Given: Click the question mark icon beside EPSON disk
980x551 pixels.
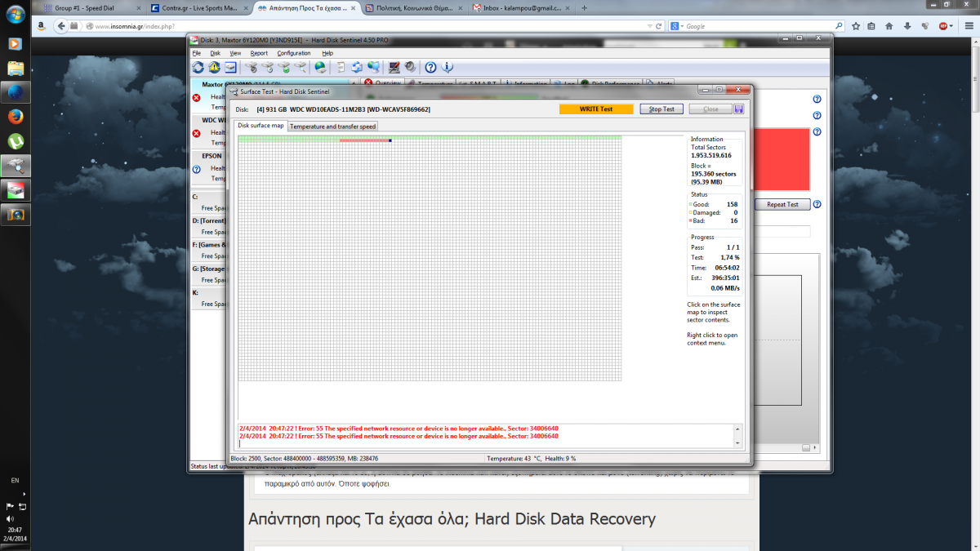Looking at the screenshot, I should (x=197, y=169).
